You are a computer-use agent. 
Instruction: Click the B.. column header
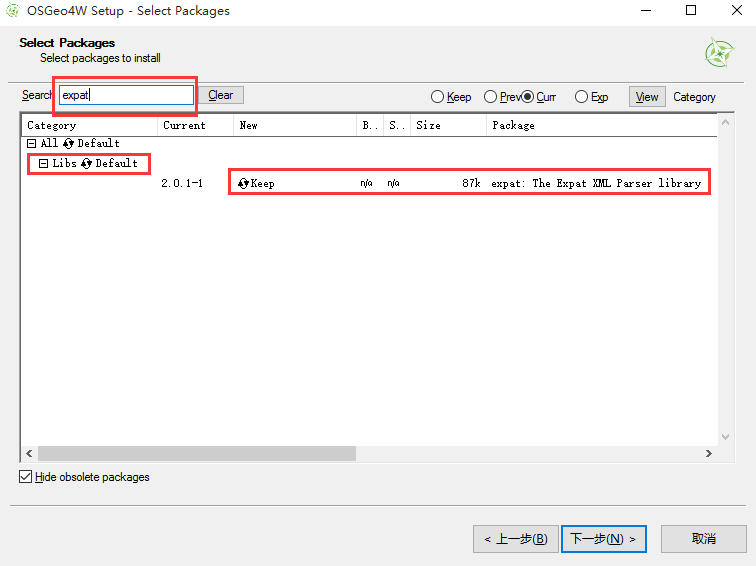click(x=370, y=125)
